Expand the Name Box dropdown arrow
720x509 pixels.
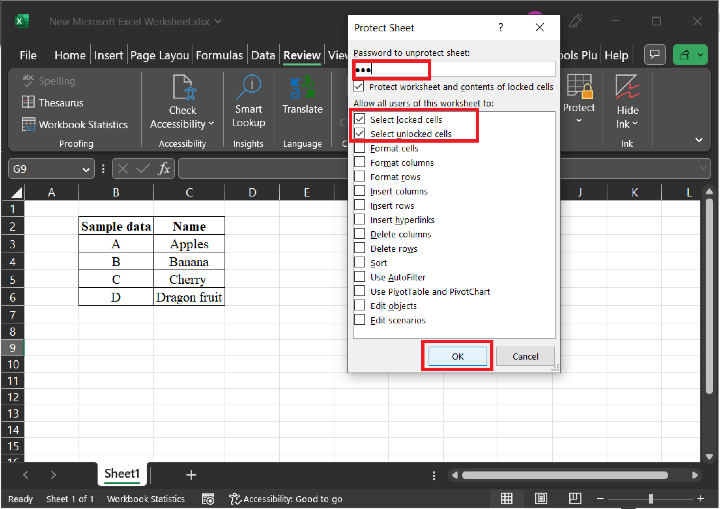[87, 169]
